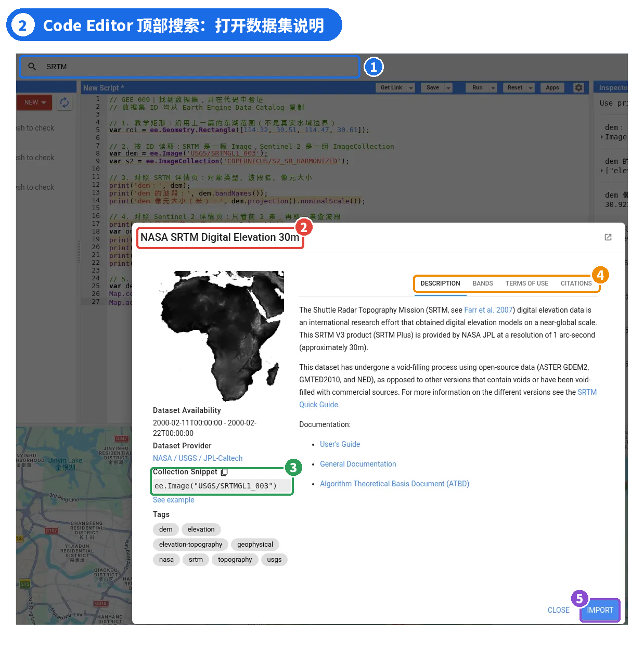Open the Save dropdown arrow
Viewport: 644px width, 646px height.
448,88
